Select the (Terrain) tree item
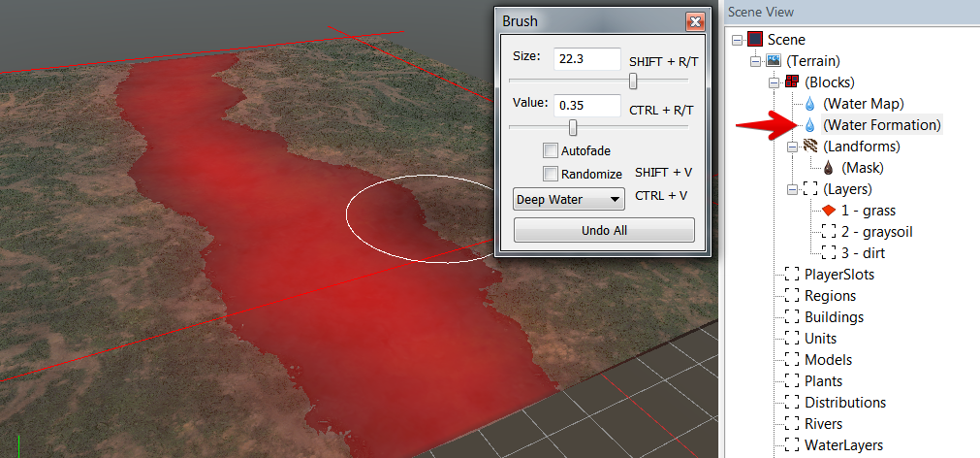 (x=812, y=61)
